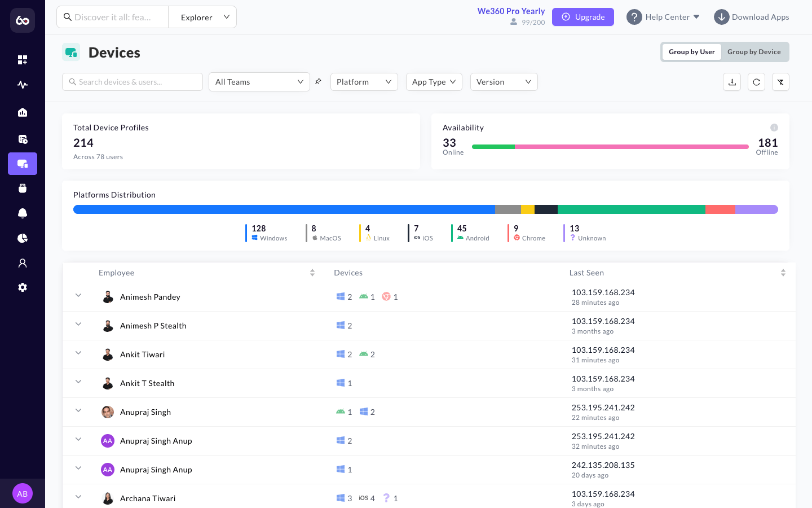Click the clear filters icon button

pyautogui.click(x=780, y=82)
